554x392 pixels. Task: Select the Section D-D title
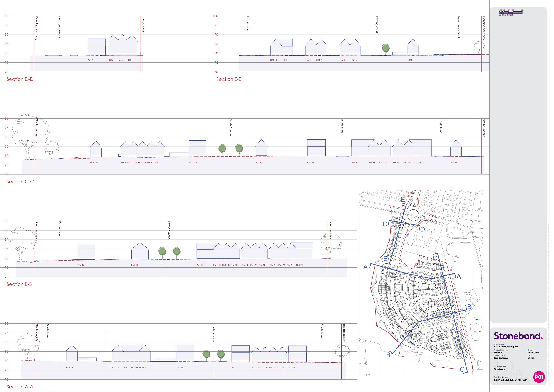(x=20, y=79)
